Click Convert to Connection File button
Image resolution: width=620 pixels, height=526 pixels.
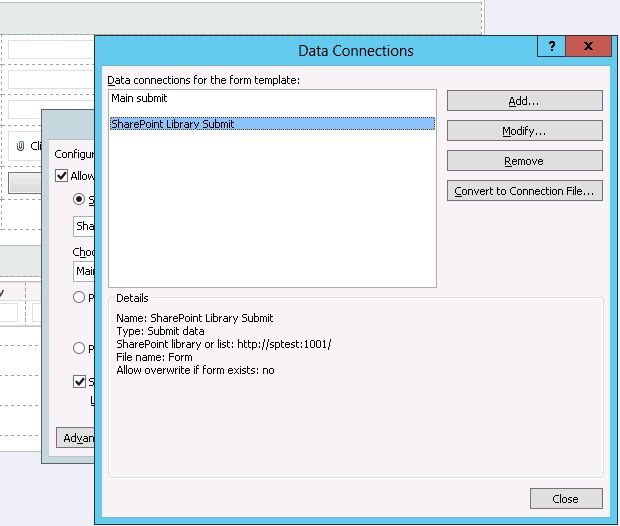tap(524, 191)
